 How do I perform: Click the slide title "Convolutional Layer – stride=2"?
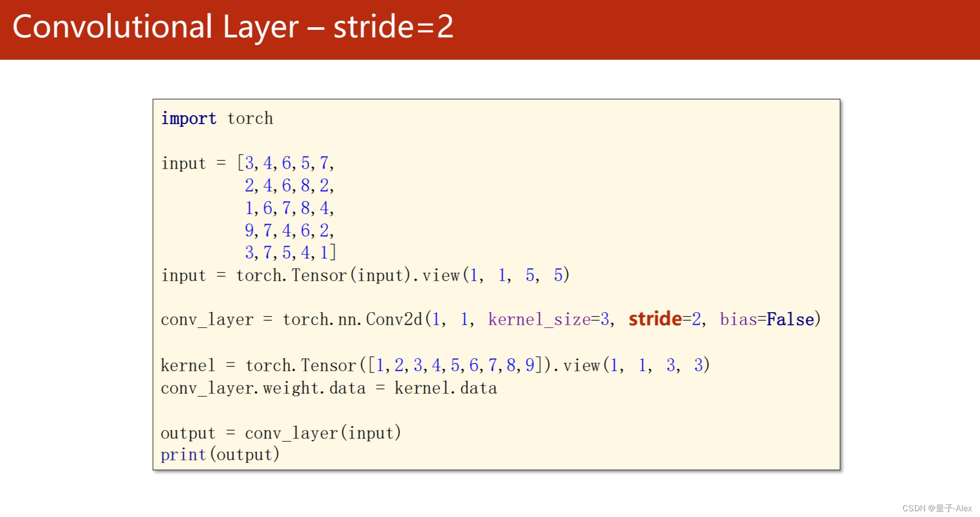[x=232, y=27]
